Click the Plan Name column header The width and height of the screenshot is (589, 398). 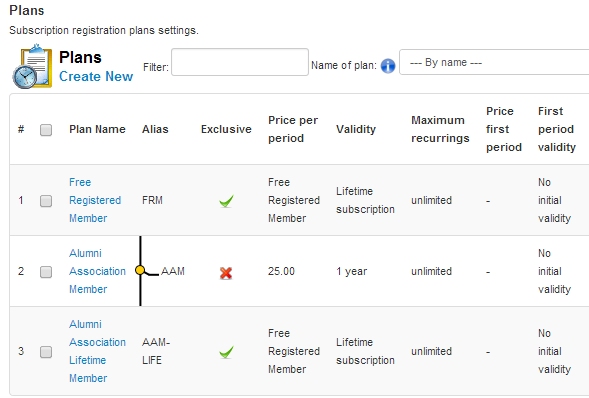pos(97,129)
